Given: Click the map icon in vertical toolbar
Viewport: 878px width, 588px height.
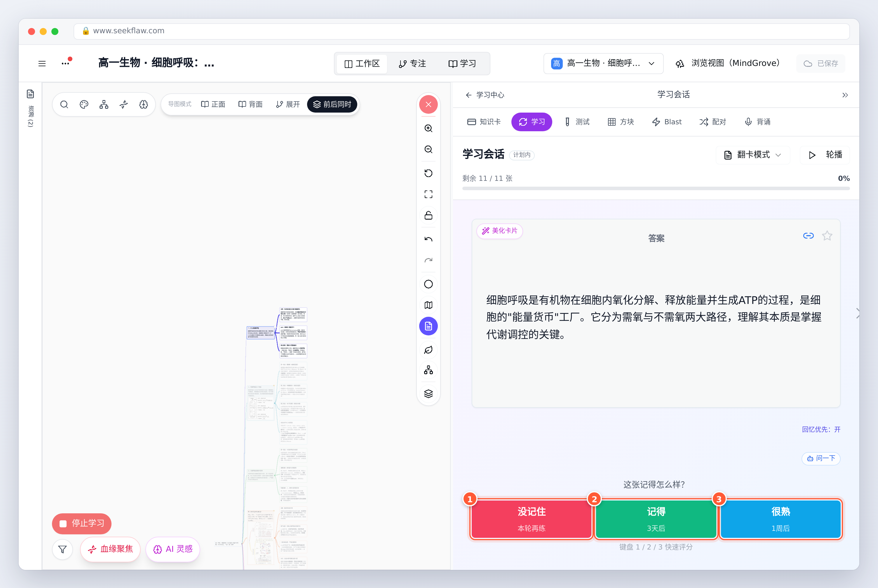Looking at the screenshot, I should [428, 305].
